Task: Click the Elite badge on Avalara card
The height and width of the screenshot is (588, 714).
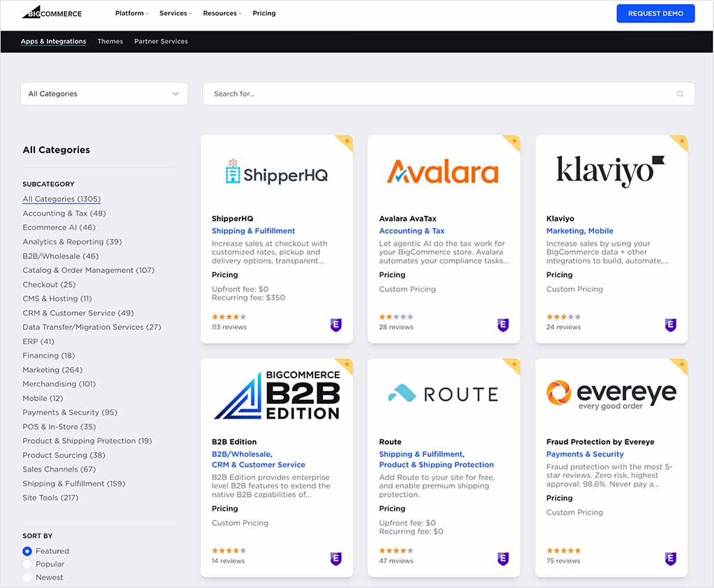Action: 503,325
